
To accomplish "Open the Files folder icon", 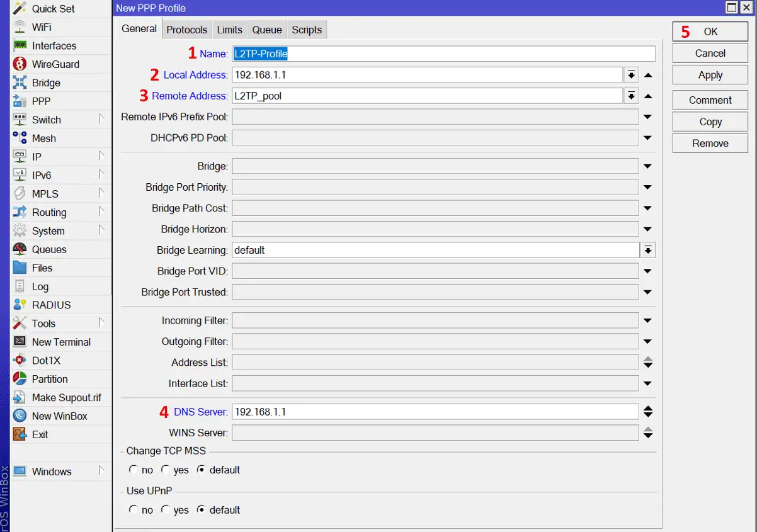I will [x=20, y=268].
